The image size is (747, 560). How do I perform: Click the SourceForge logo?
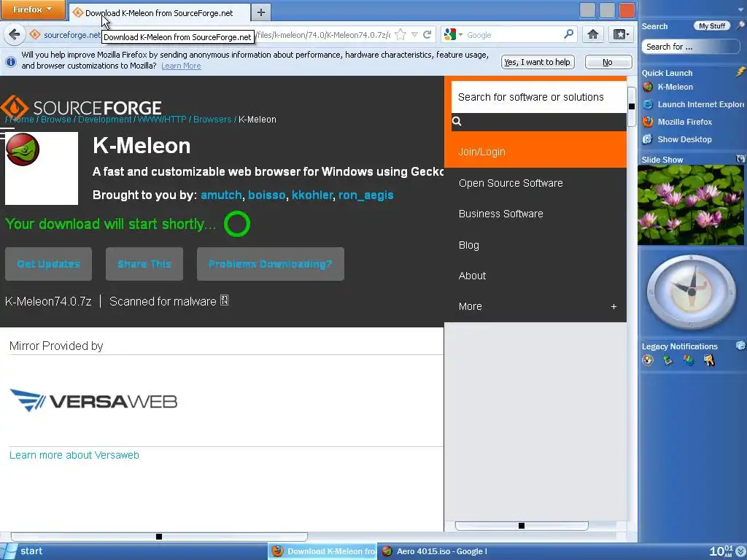(x=82, y=106)
